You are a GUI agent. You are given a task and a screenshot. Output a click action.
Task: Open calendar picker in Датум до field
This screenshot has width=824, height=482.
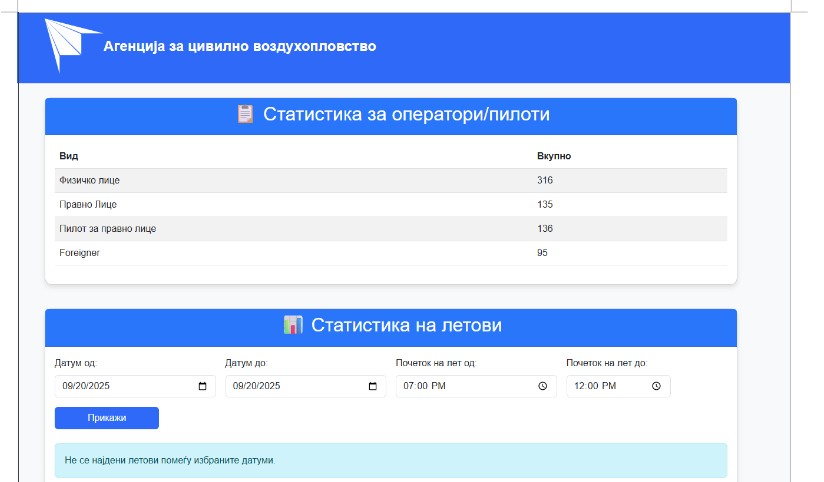coord(373,386)
